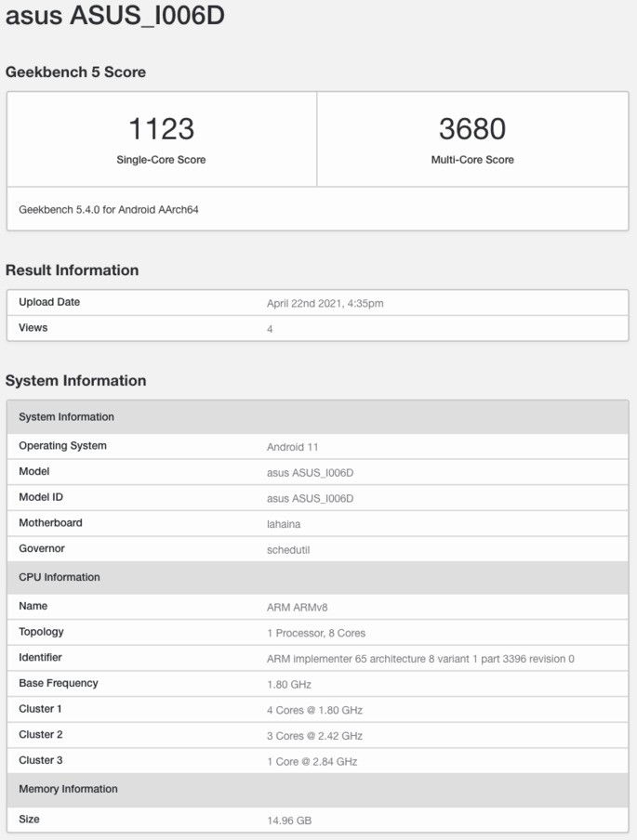Viewport: 637px width, 840px height.
Task: Select the '4 Cores @ 1.80 GHz' value
Action: click(x=314, y=710)
